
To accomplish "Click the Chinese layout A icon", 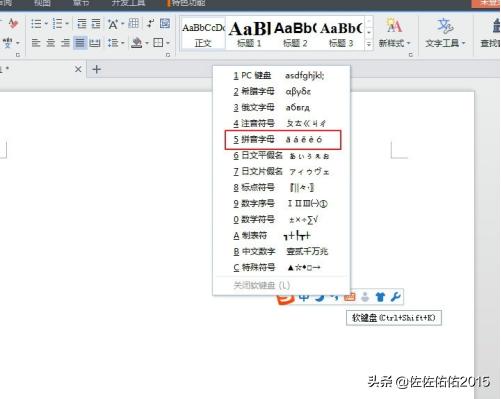I will click(x=113, y=24).
